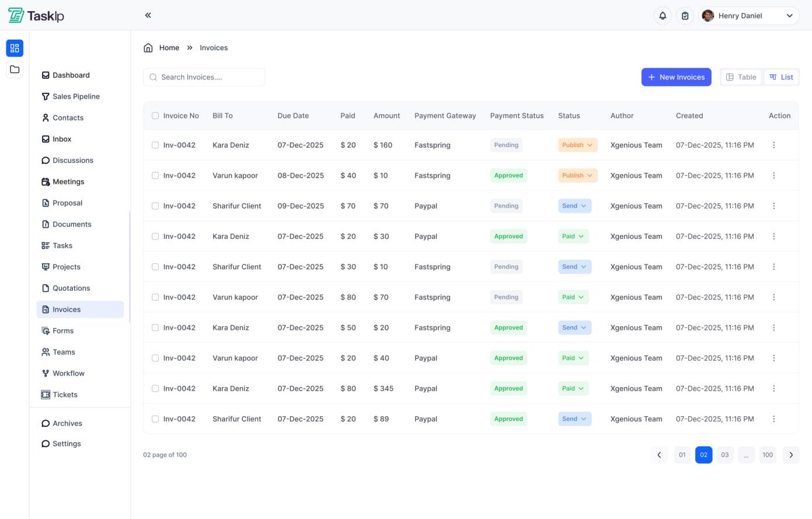Open the folder icon in left rail
The height and width of the screenshot is (519, 812).
(x=15, y=69)
